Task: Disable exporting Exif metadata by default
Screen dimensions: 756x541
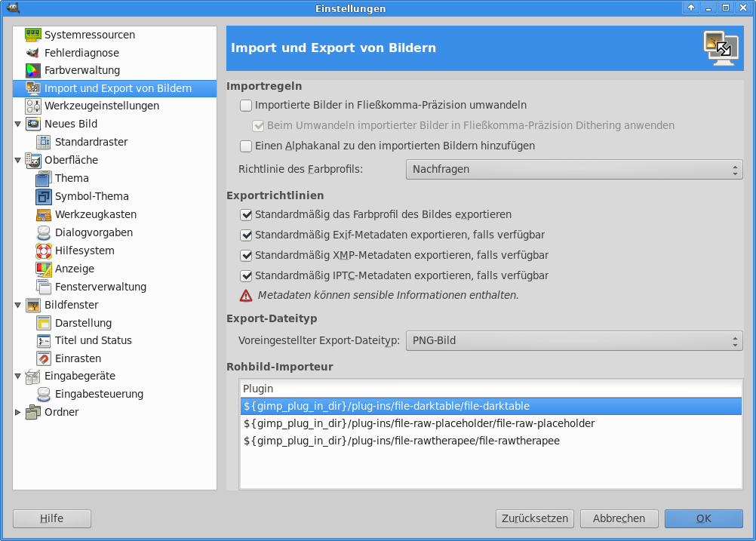Action: tap(246, 235)
